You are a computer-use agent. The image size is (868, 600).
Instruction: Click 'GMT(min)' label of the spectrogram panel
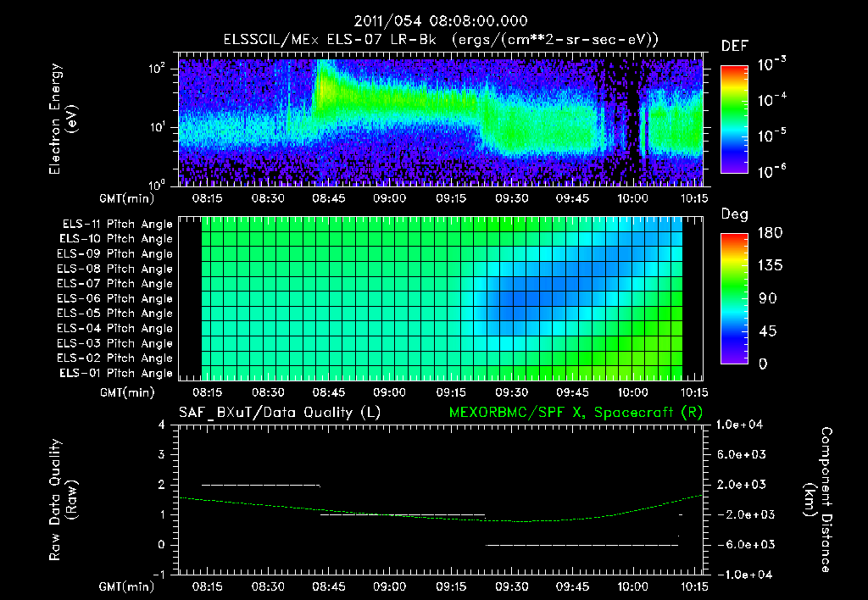(127, 198)
